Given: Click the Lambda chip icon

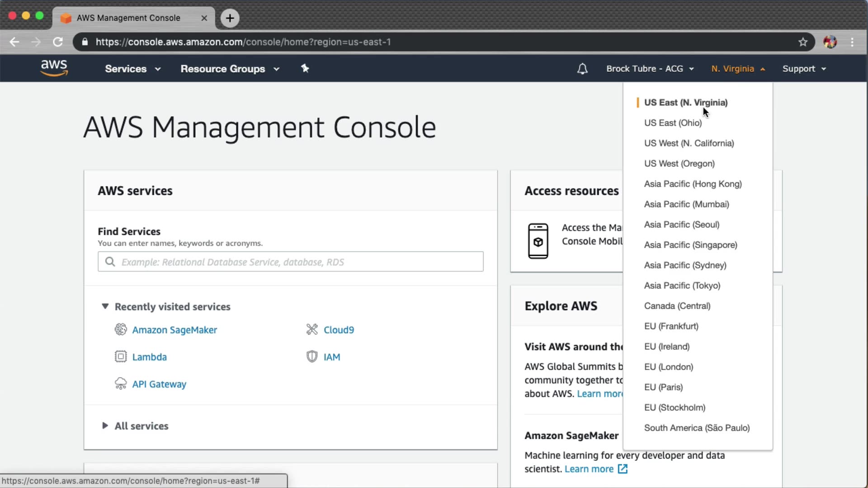Looking at the screenshot, I should 120,357.
